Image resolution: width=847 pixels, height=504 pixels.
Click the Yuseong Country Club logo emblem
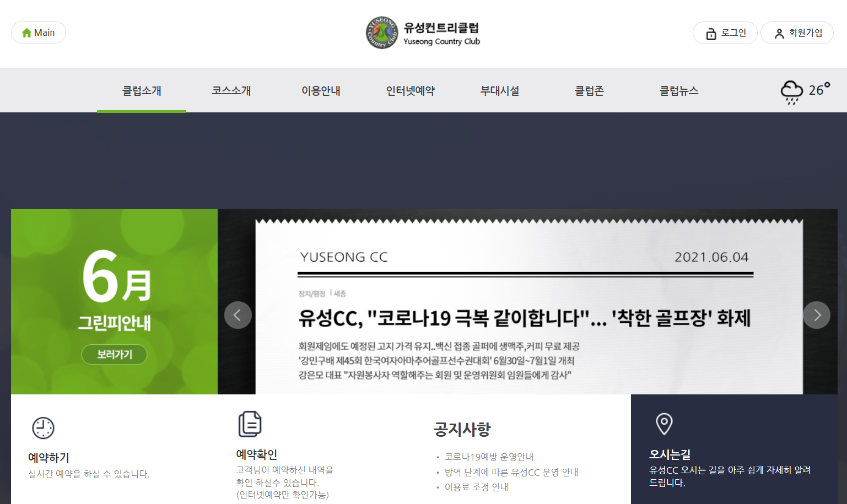[x=382, y=32]
